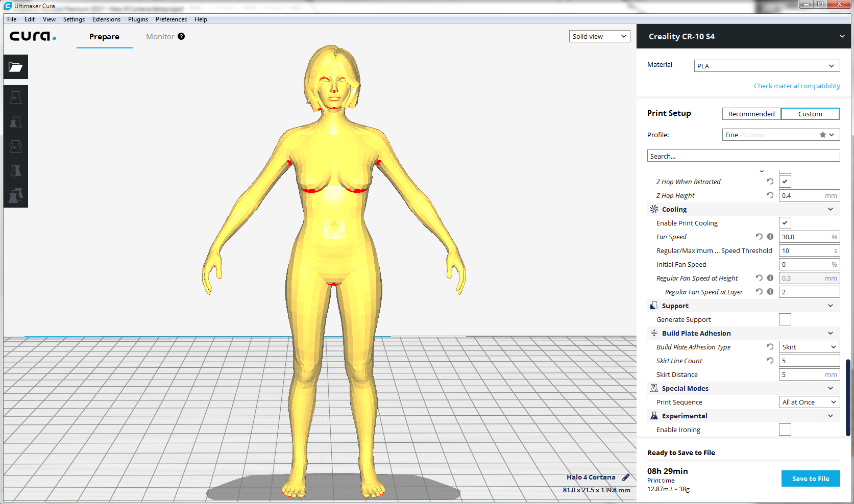Enable the Generate Support checkbox
854x504 pixels.
[785, 319]
